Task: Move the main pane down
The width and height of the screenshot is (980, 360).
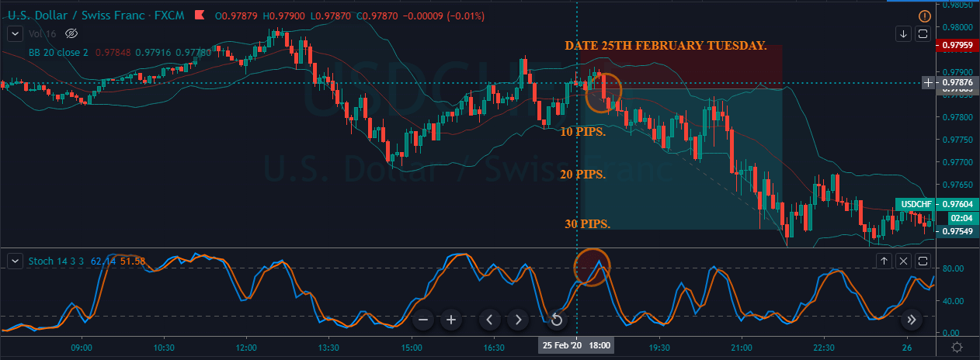Action: (x=903, y=33)
